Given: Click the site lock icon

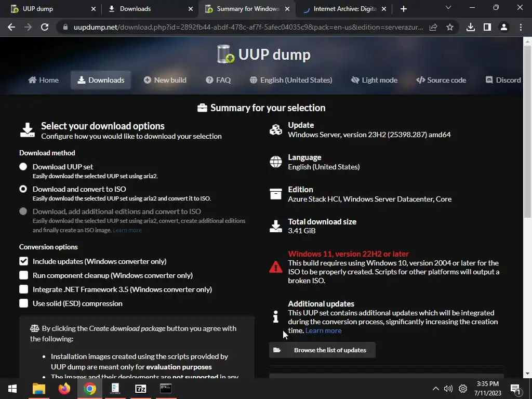Looking at the screenshot, I should point(65,27).
